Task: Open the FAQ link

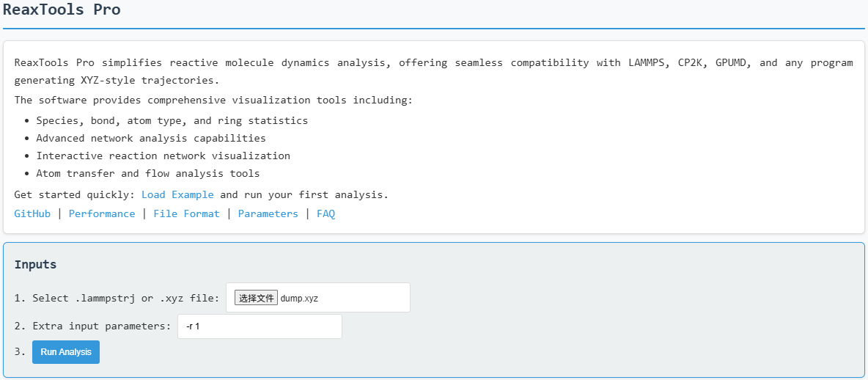Action: (x=325, y=213)
